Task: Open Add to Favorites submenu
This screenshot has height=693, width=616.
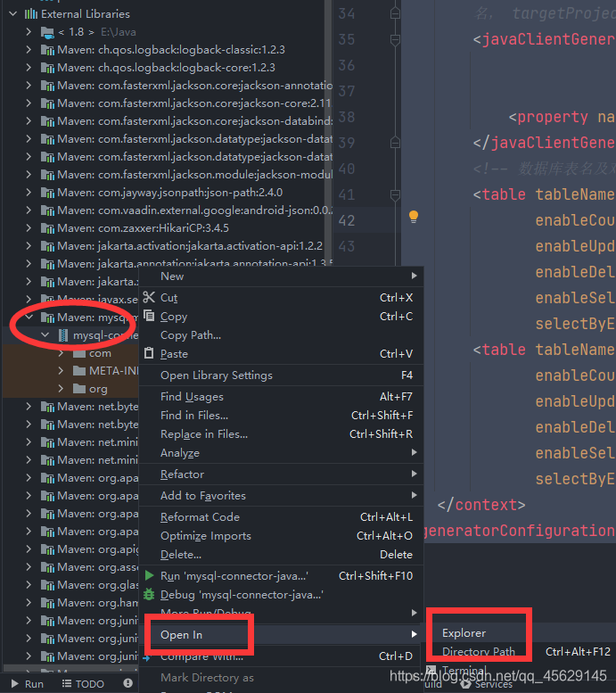Action: (x=281, y=495)
